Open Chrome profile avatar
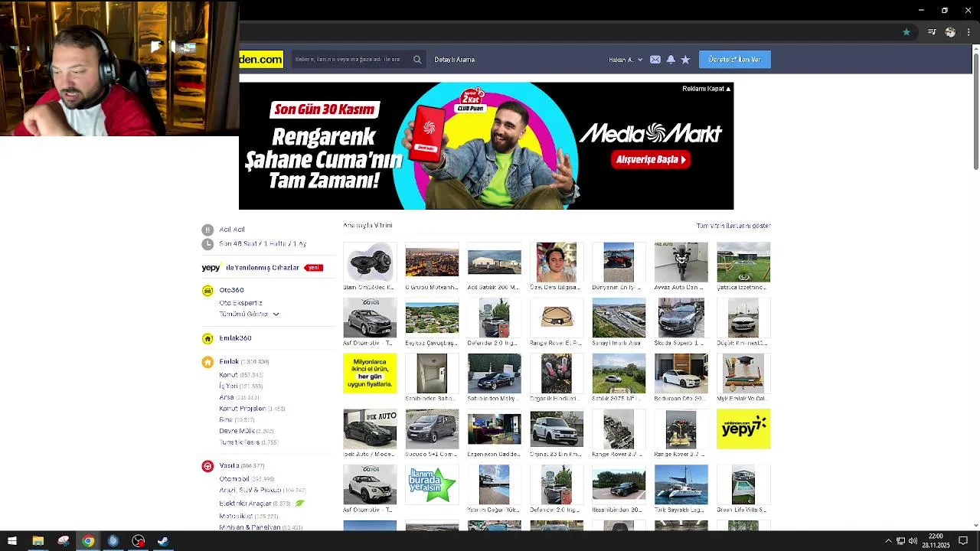 (950, 32)
